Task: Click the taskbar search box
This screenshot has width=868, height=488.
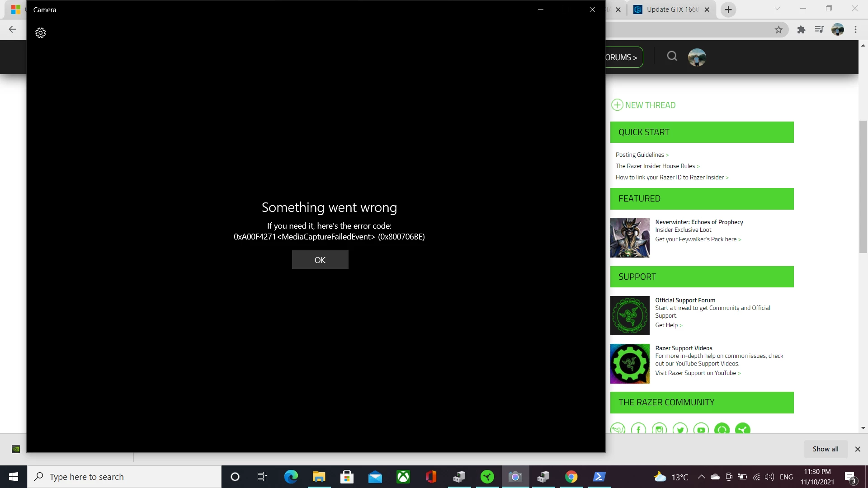Action: click(x=124, y=477)
